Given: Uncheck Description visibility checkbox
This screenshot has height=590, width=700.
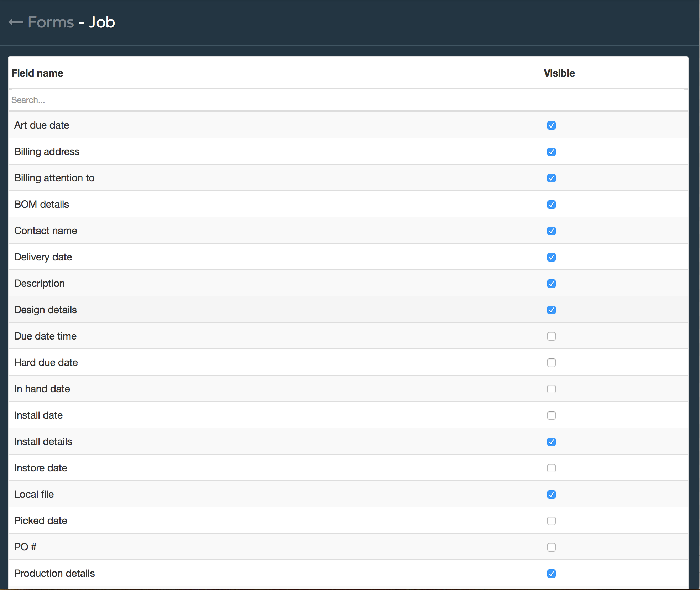Looking at the screenshot, I should coord(551,284).
